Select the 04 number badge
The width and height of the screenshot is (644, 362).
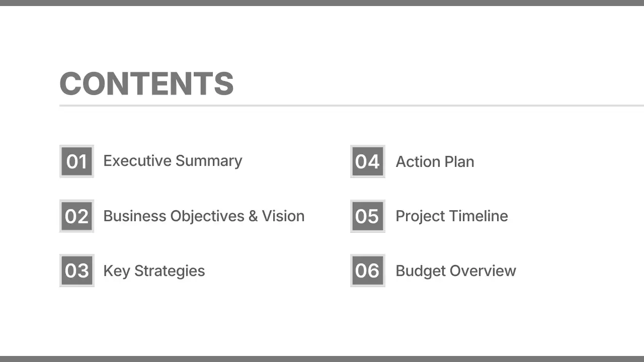tap(367, 161)
